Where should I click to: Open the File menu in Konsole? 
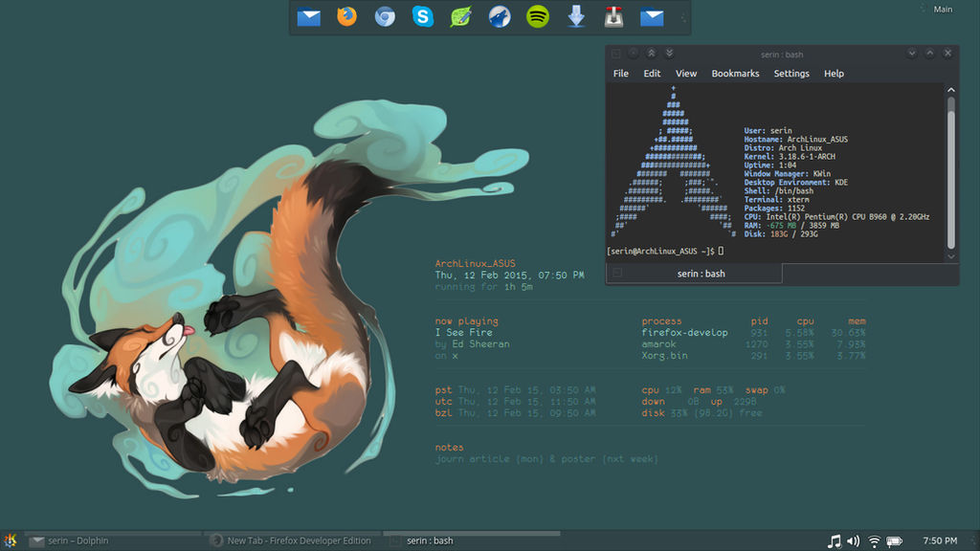(620, 73)
